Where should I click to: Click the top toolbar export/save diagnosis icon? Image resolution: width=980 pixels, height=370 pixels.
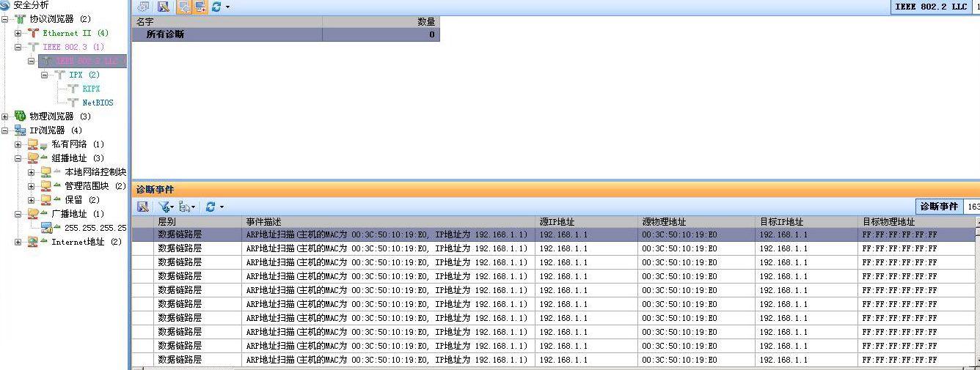[164, 7]
